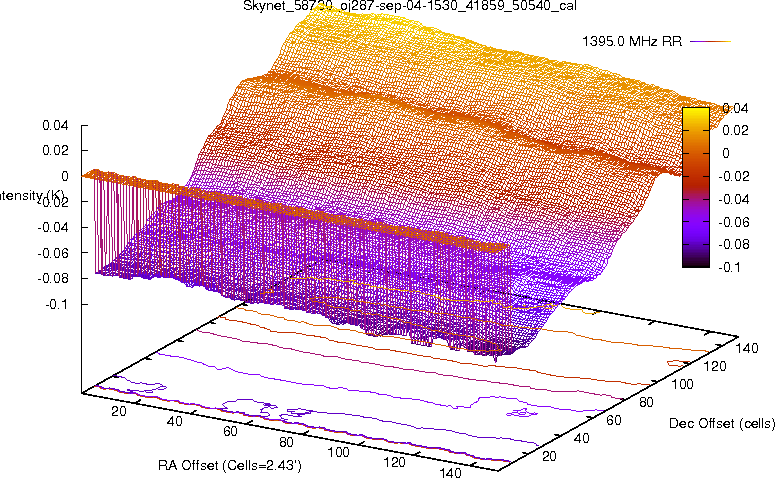
Task: Click the intensity axis tick -0.1
Action: coord(57,304)
